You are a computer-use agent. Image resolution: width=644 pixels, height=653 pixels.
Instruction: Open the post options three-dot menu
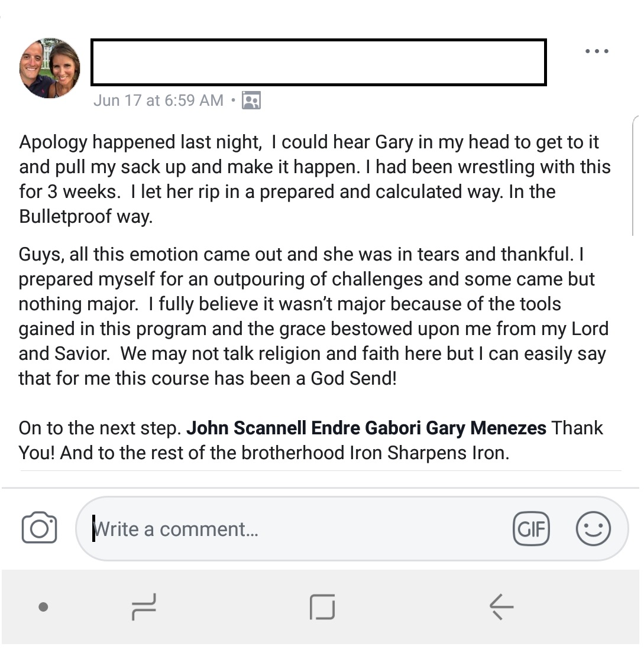pyautogui.click(x=596, y=51)
